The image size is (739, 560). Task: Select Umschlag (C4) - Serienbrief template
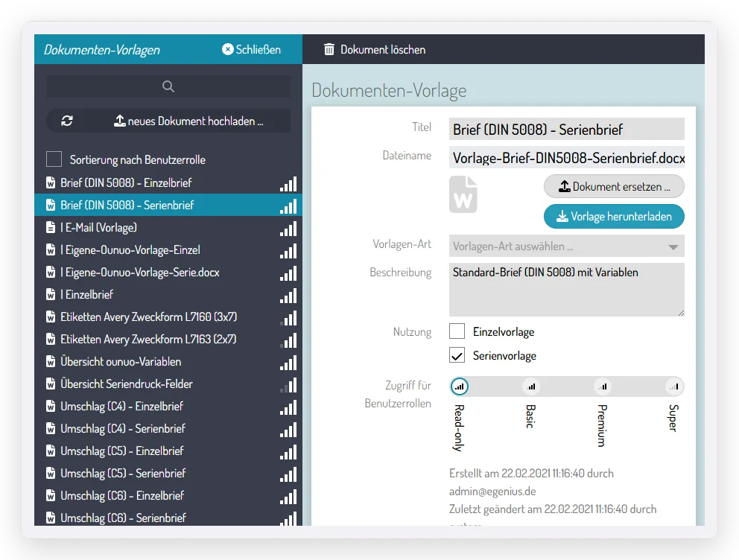click(168, 429)
